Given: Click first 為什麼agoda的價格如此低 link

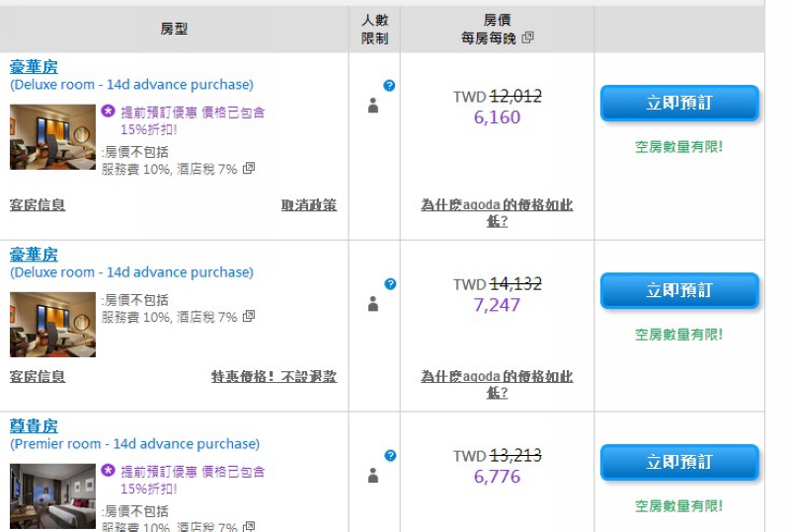Looking at the screenshot, I should [x=497, y=212].
